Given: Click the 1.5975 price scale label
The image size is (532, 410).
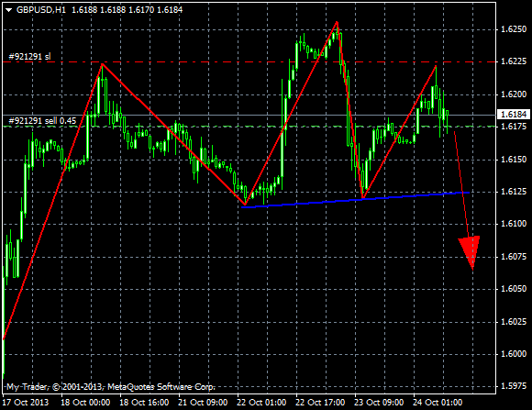Looking at the screenshot, I should pos(514,386).
